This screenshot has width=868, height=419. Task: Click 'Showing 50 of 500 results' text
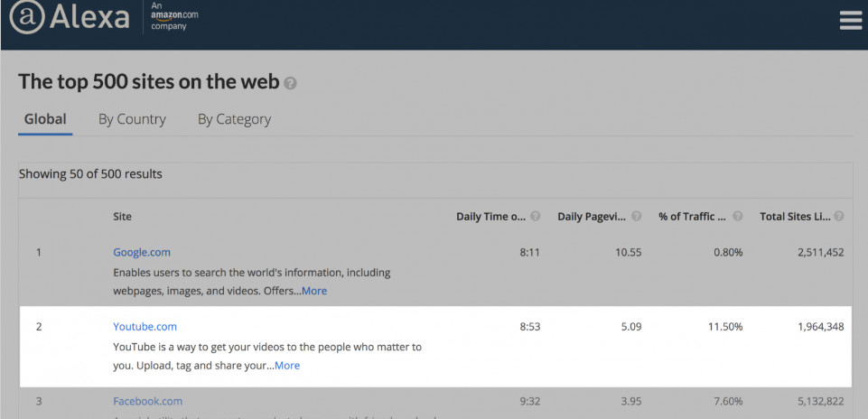pos(91,174)
